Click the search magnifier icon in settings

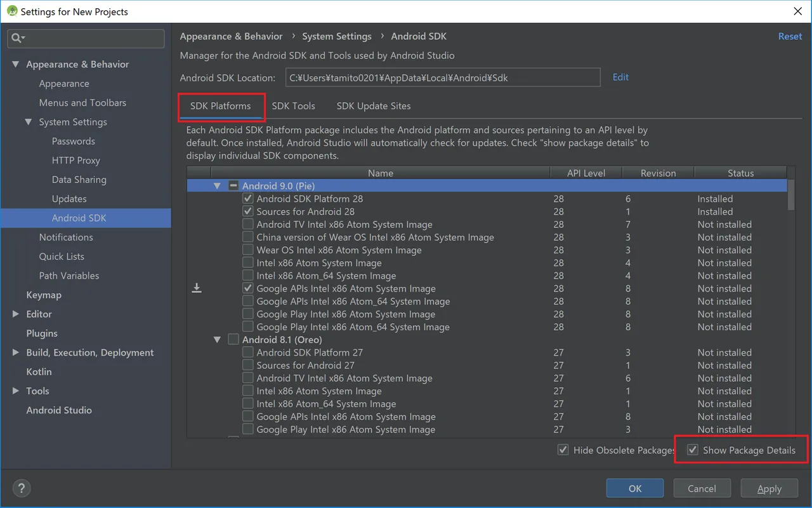[16, 38]
